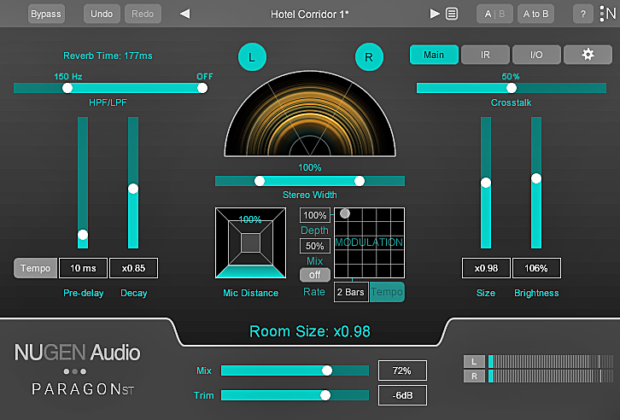Click the Mic Distance room display
Screen dimensions: 620x420
tap(250, 243)
